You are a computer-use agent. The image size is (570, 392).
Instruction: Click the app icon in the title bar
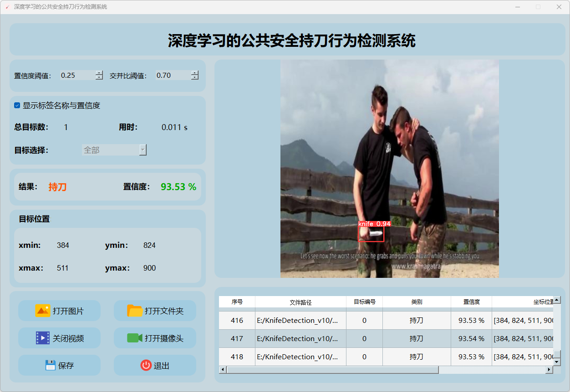(7, 7)
